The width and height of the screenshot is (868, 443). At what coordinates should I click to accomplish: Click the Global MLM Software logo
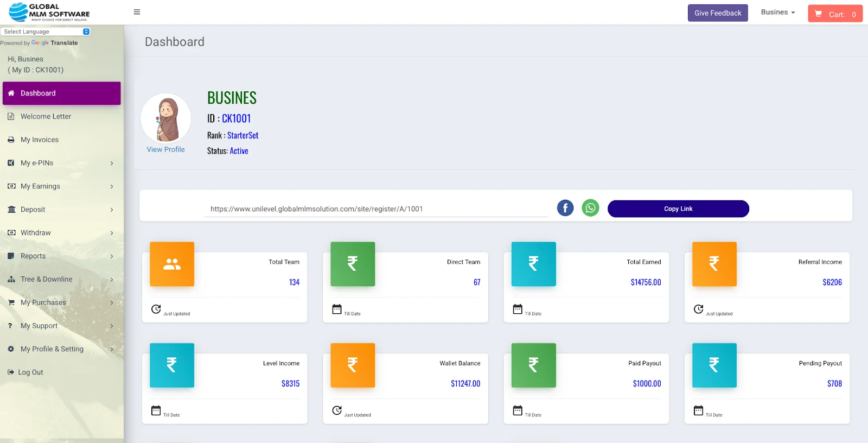click(x=49, y=12)
